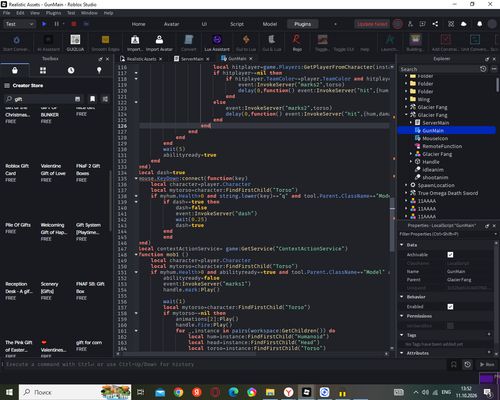The height and width of the screenshot is (400, 500).
Task: Click the Update failed button
Action: tap(372, 24)
